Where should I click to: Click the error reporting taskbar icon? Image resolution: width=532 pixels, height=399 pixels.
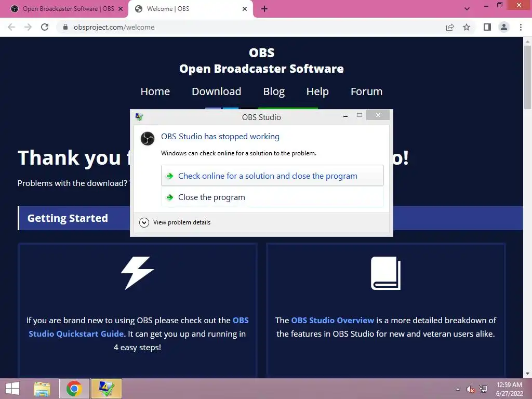pos(106,389)
